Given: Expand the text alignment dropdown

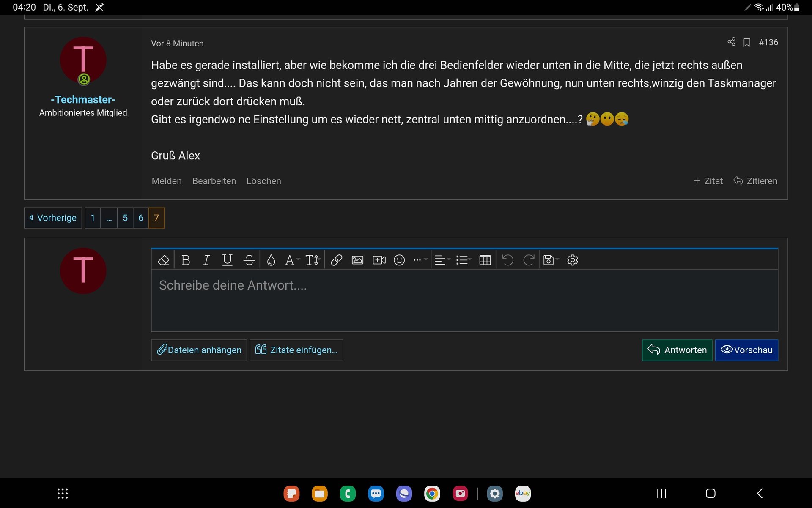Looking at the screenshot, I should tap(442, 260).
